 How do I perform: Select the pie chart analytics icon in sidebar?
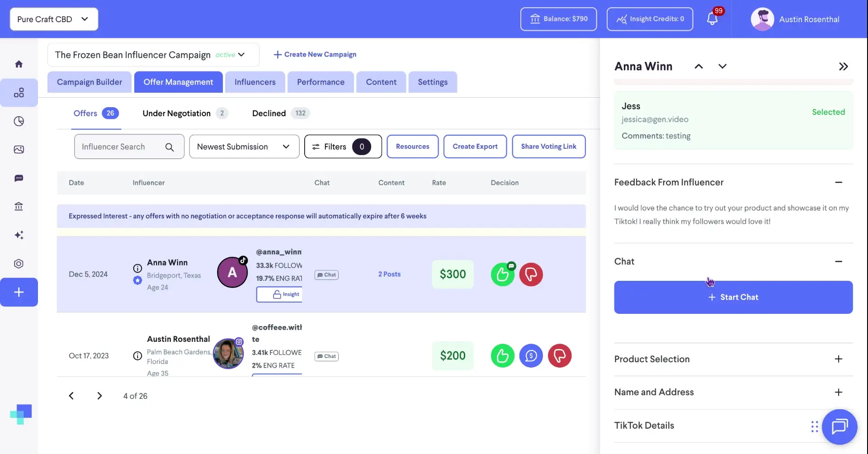(19, 121)
